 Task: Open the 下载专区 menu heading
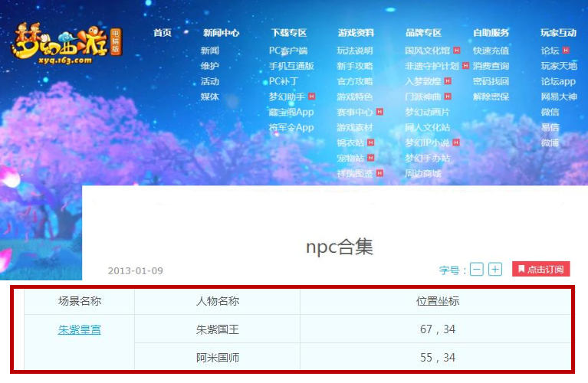pyautogui.click(x=289, y=33)
